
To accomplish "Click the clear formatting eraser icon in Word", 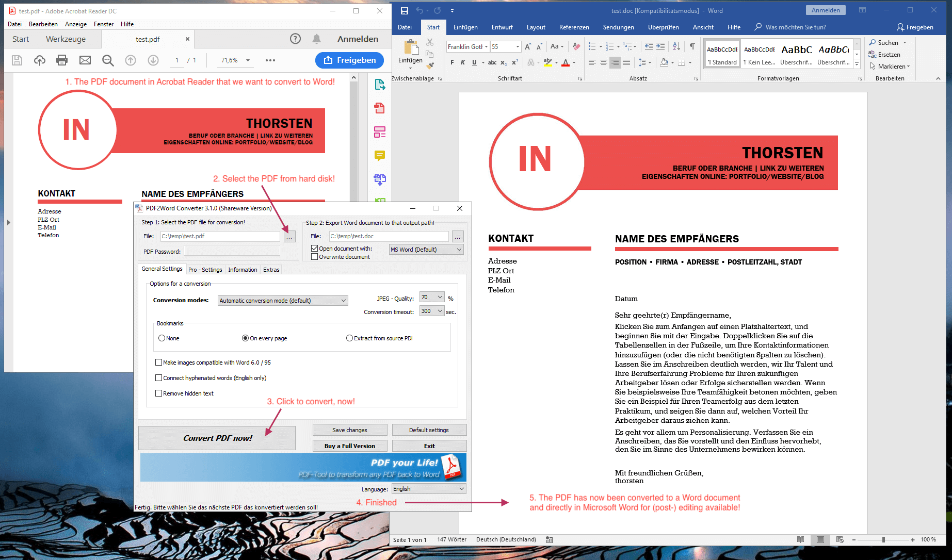I will (576, 46).
